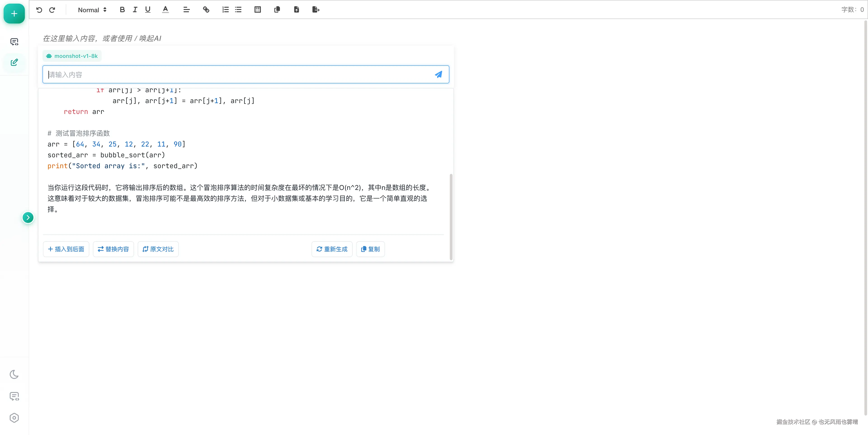Switch to the chat view in sidebar
Viewport: 868px width, 435px height.
[x=14, y=42]
